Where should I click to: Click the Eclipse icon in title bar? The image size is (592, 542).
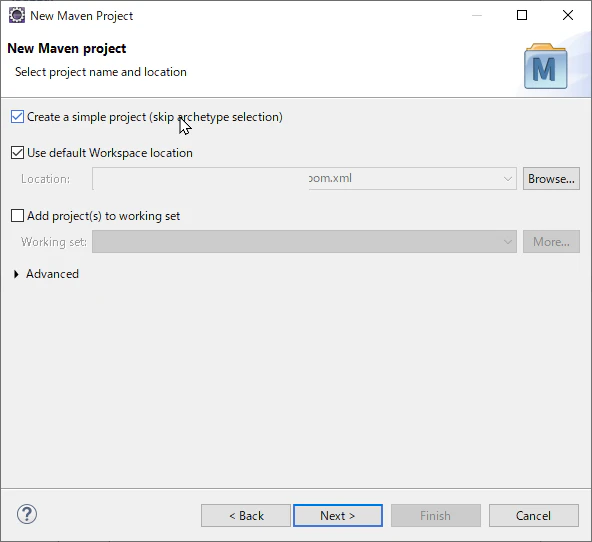coord(17,15)
